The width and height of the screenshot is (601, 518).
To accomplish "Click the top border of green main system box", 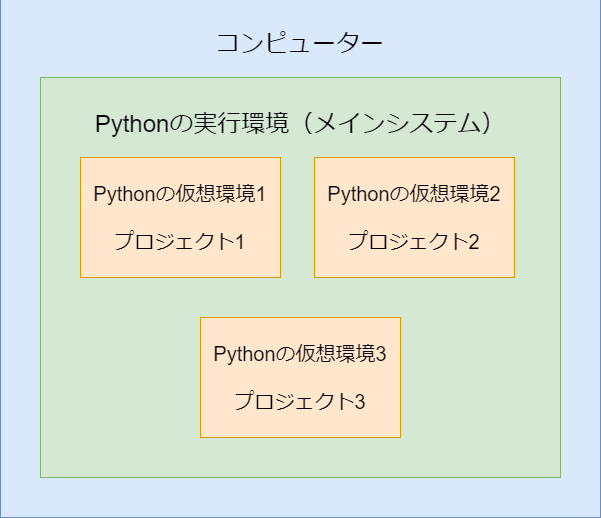I will pyautogui.click(x=300, y=78).
